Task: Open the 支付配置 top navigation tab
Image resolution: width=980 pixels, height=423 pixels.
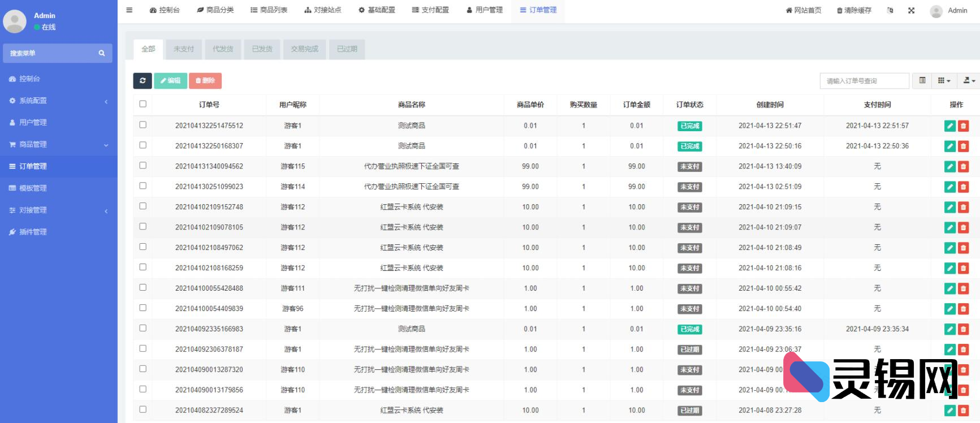Action: tap(430, 10)
